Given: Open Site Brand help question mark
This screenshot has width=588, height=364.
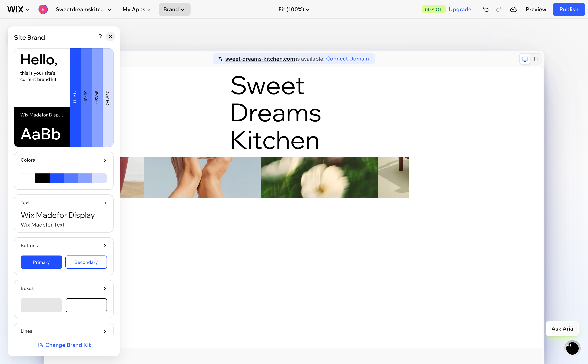Looking at the screenshot, I should click(100, 37).
